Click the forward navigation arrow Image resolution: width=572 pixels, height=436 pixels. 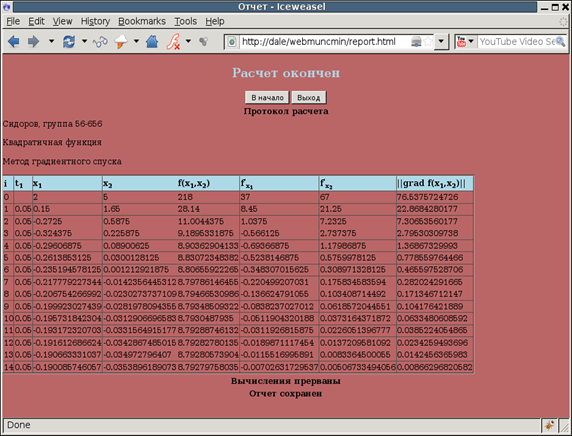tap(33, 42)
